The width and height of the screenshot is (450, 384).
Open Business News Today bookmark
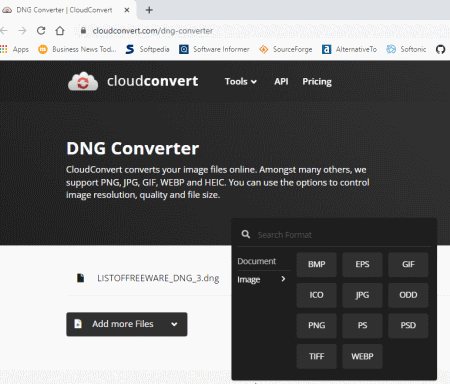77,49
